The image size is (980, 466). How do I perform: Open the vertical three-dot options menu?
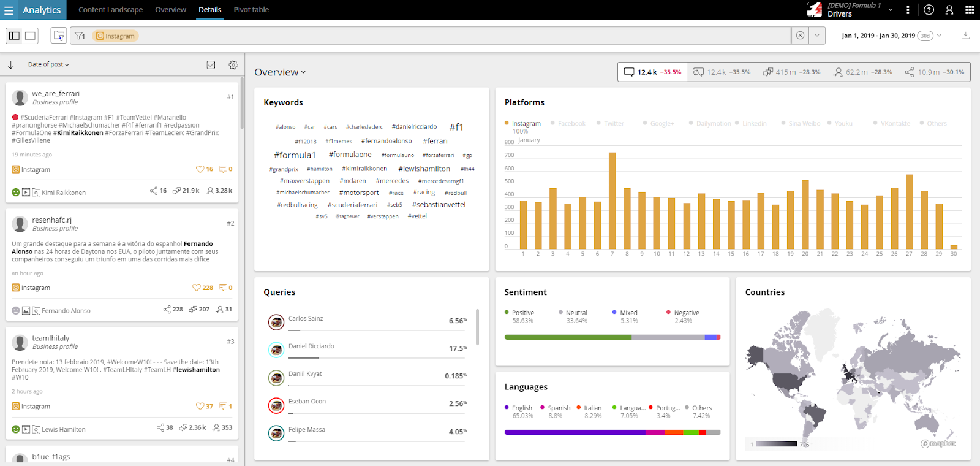pyautogui.click(x=908, y=10)
